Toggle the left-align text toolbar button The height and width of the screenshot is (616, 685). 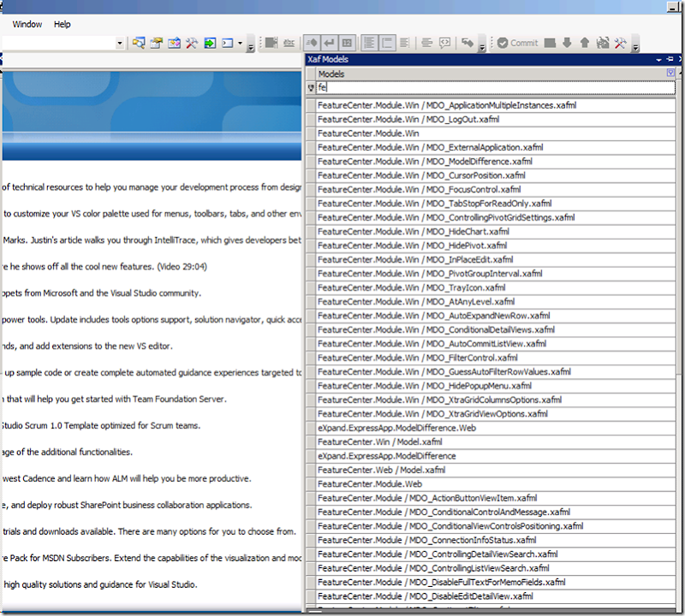(370, 43)
